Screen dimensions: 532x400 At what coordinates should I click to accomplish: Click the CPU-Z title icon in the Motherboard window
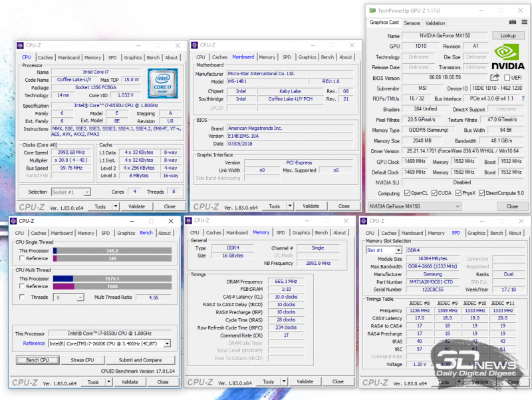(x=194, y=45)
